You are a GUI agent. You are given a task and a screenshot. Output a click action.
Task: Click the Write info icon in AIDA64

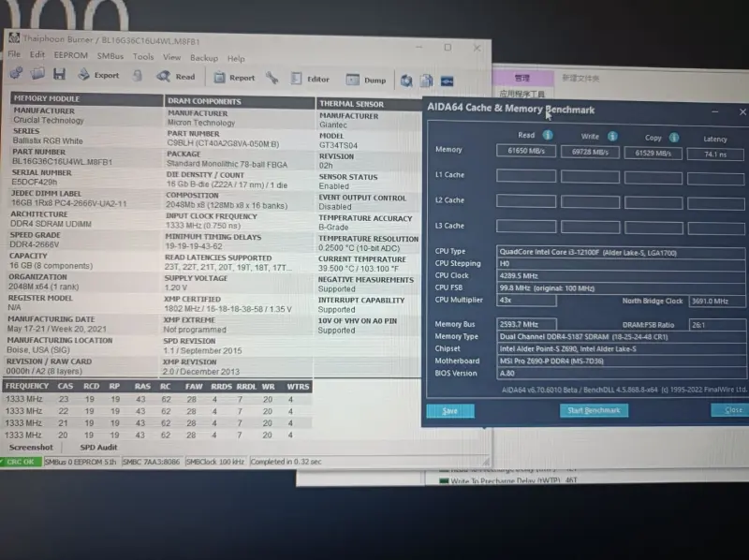click(612, 137)
